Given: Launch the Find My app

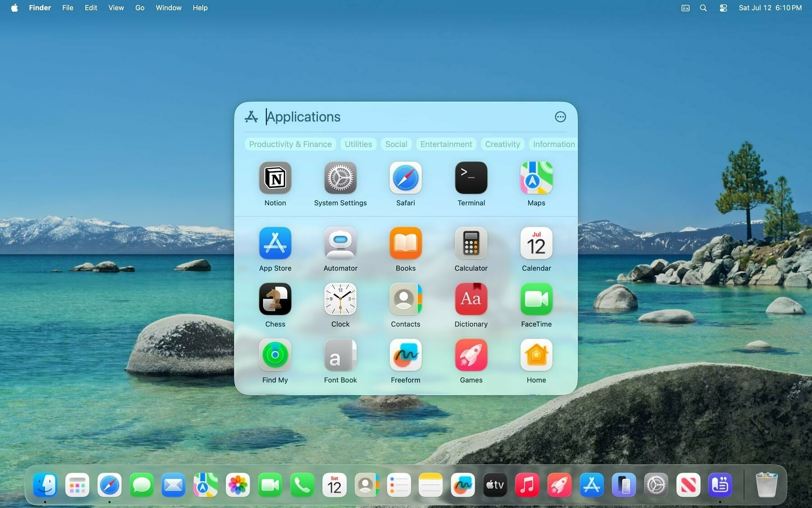Looking at the screenshot, I should pos(275,355).
